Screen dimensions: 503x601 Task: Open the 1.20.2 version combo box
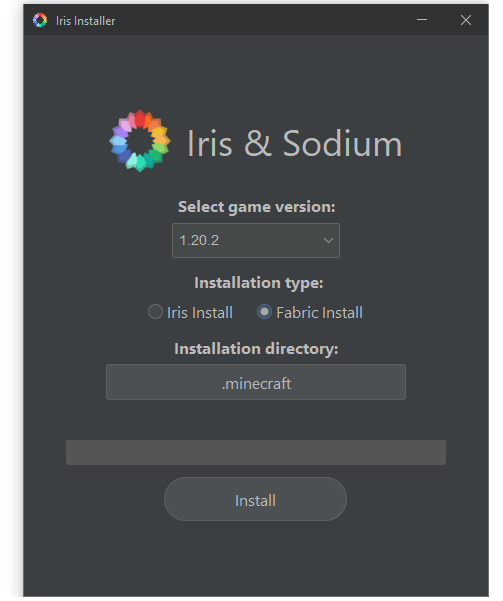pos(256,240)
